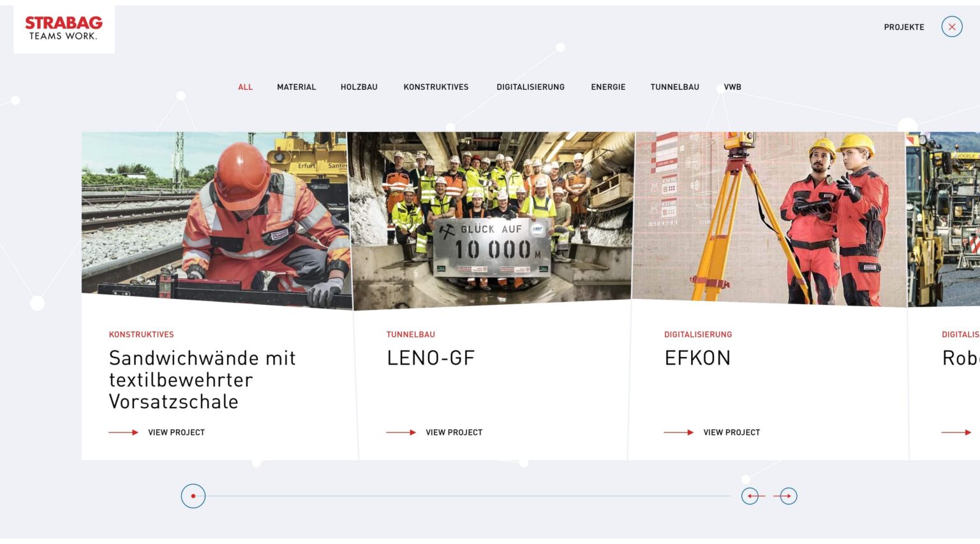This screenshot has height=544, width=980.
Task: Select the ALL filter tab
Action: click(x=245, y=87)
